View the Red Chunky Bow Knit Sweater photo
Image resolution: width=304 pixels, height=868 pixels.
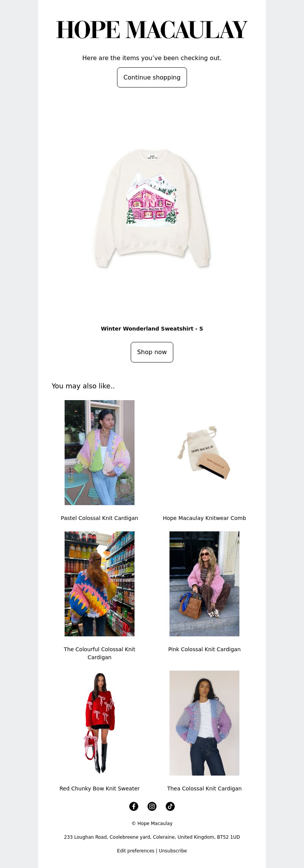[100, 723]
